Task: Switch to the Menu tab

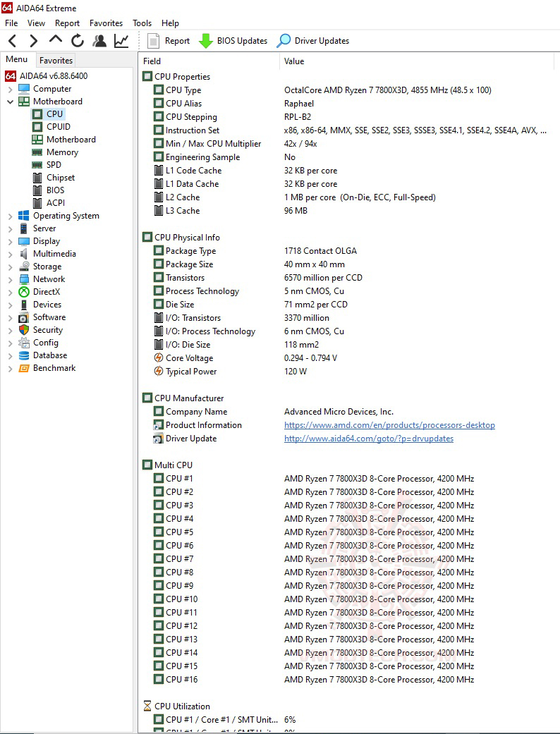Action: 17,59
